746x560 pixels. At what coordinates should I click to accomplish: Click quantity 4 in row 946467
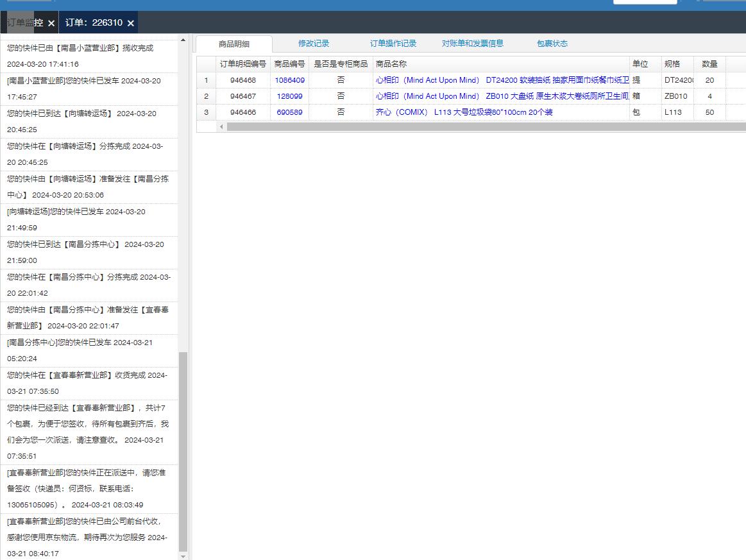click(x=709, y=97)
